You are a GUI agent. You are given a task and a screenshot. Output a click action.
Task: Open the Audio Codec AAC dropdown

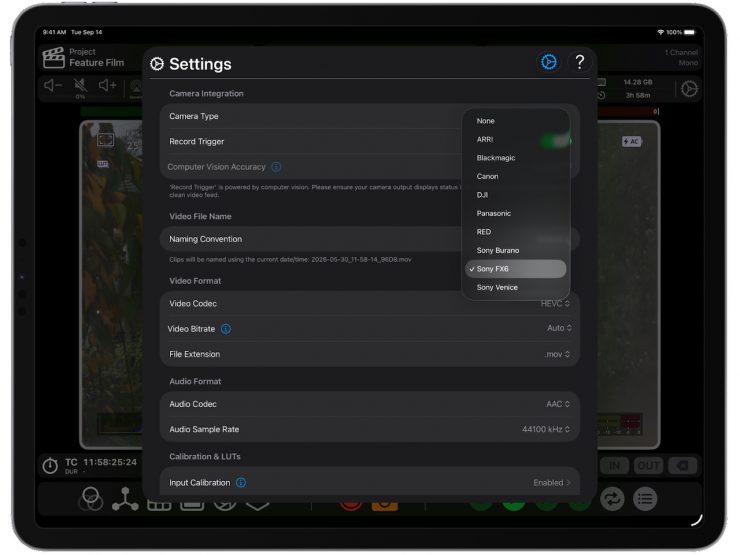(x=558, y=404)
